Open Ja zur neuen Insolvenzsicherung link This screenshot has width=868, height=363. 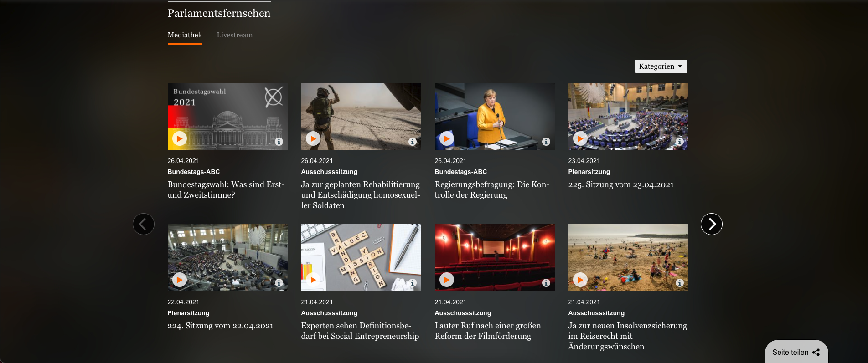(x=628, y=336)
